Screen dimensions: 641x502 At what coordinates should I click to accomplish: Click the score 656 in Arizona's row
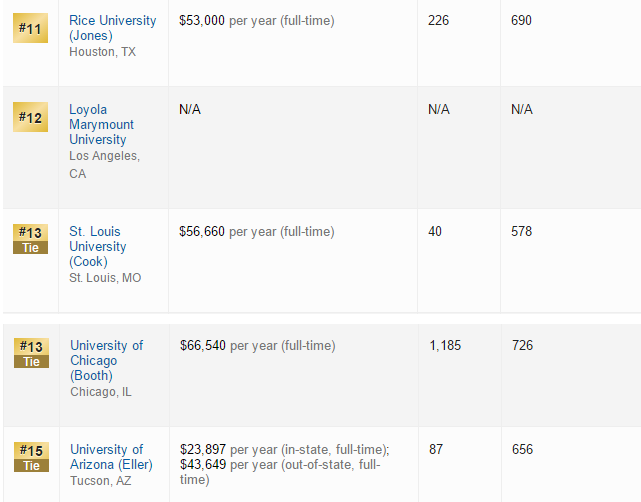522,450
